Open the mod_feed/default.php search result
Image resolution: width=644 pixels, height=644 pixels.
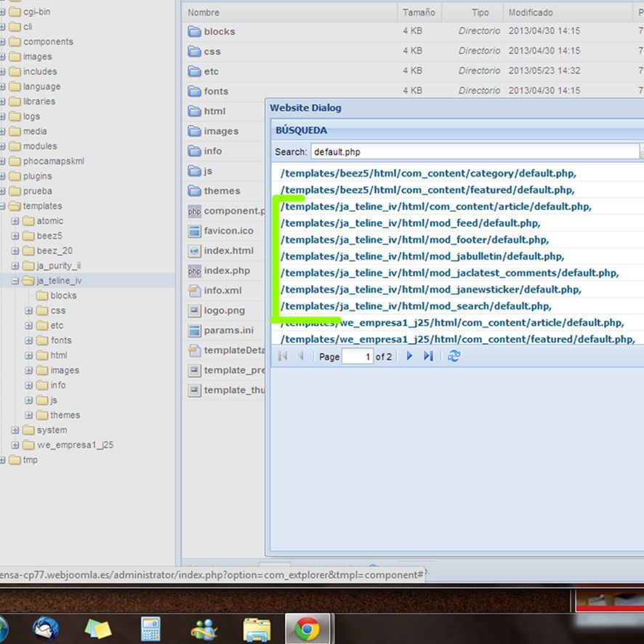410,223
